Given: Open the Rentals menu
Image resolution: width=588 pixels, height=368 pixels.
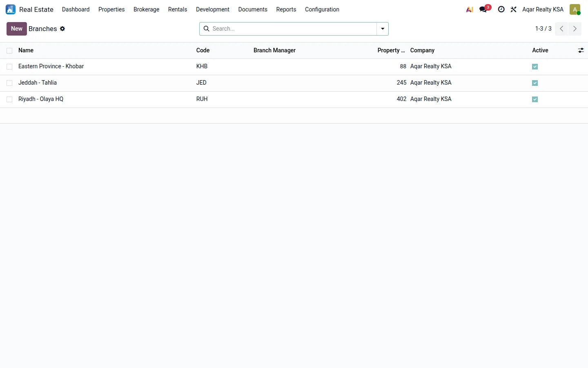Looking at the screenshot, I should tap(178, 9).
